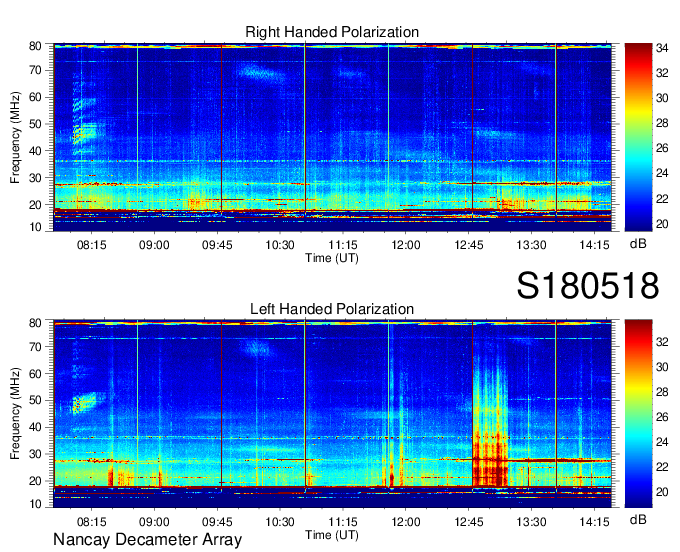Image resolution: width=680 pixels, height=552 pixels.
Task: Click the 30 MHz tick on Left Handed plot
Action: [35, 454]
